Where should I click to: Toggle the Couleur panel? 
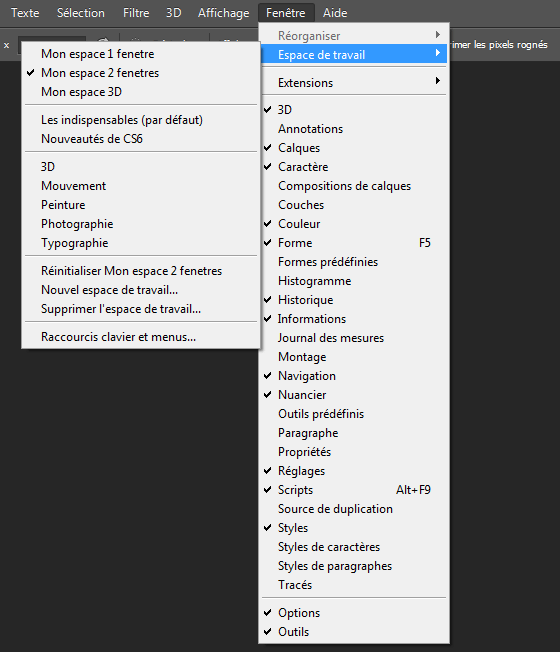tap(354, 224)
